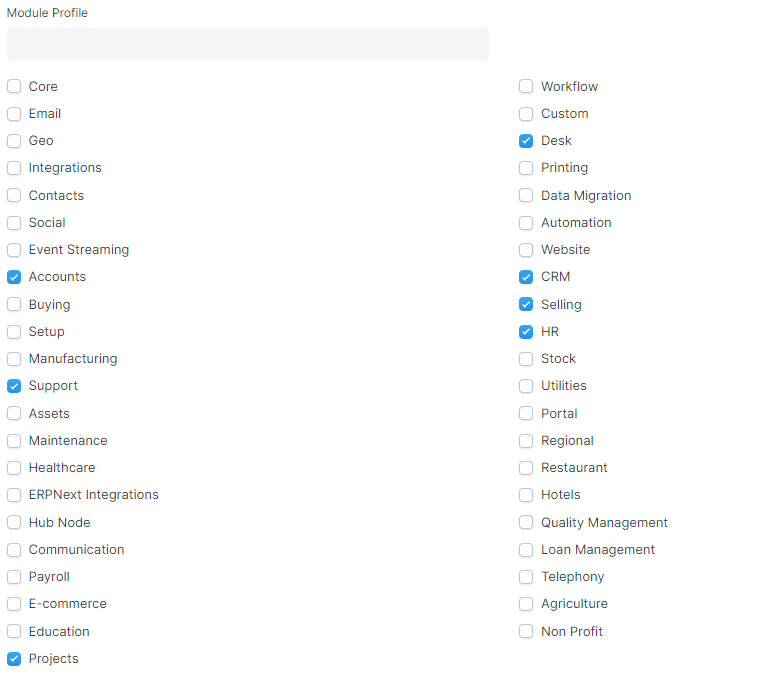Enable the Core module checkbox

[14, 86]
